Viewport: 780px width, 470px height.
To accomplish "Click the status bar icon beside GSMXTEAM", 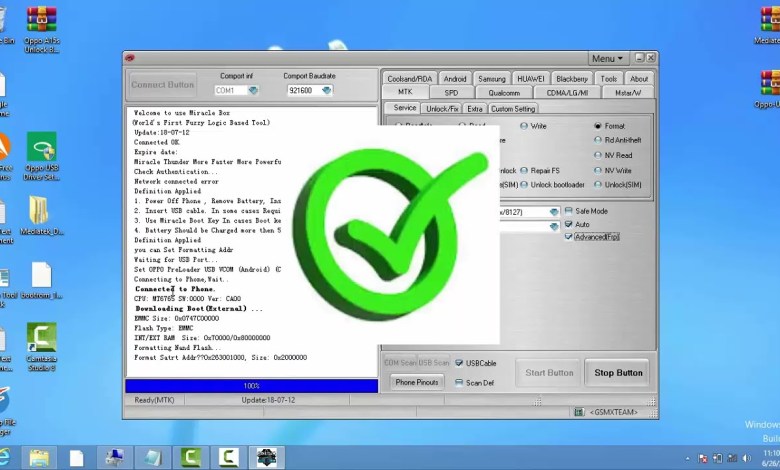I will coord(579,412).
